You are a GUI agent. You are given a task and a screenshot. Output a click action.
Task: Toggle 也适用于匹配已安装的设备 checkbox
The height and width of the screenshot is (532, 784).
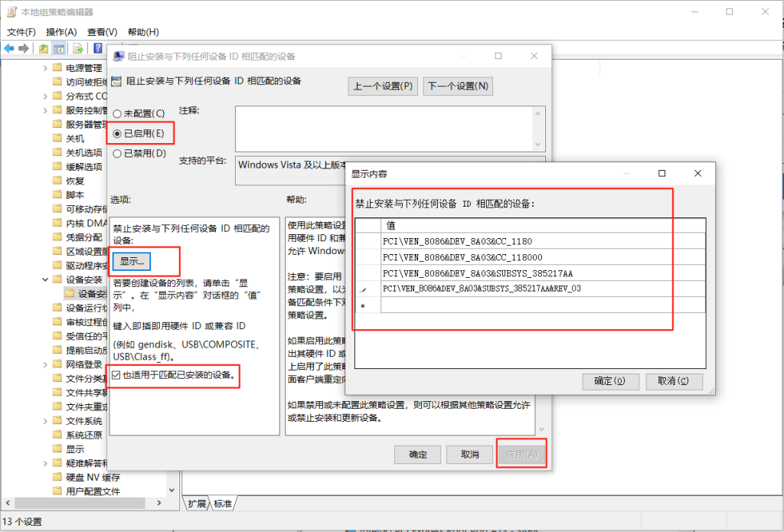coord(116,375)
